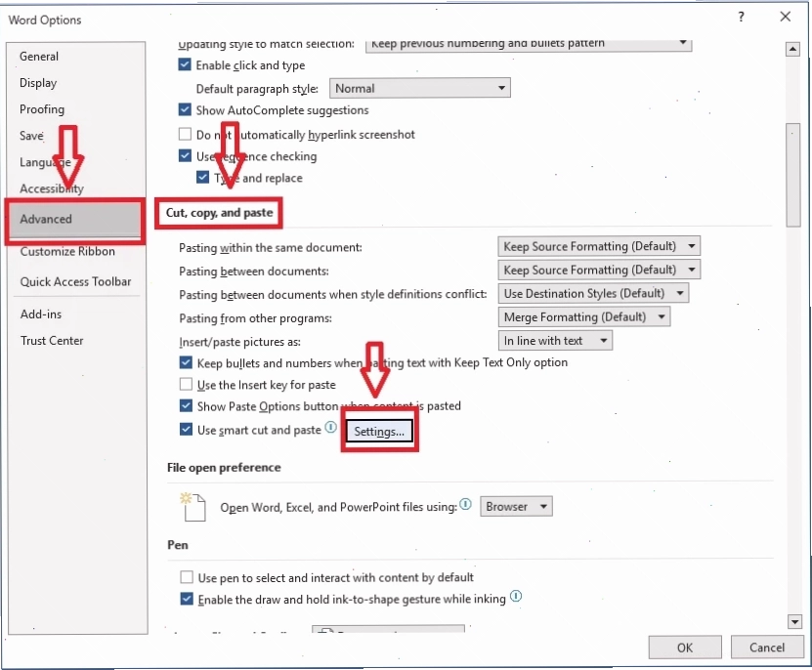The width and height of the screenshot is (812, 670).
Task: Open Default paragraph style Normal dropdown
Action: coord(419,88)
